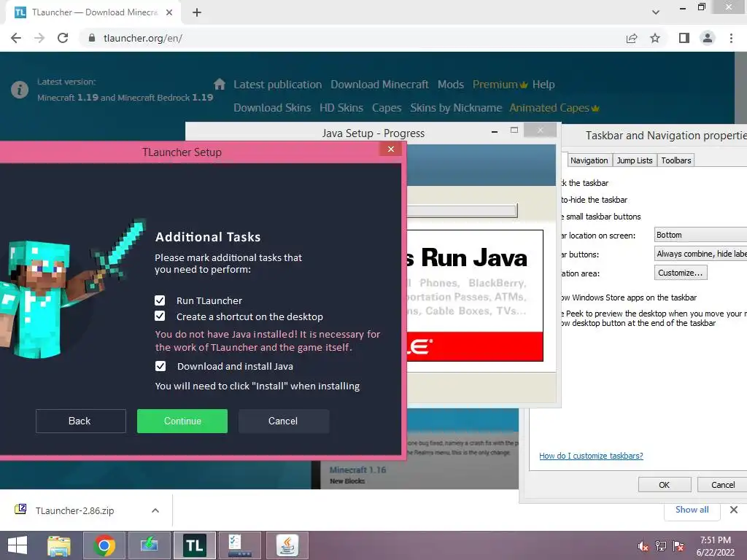The width and height of the screenshot is (747, 560).
Task: Close the TLauncher Setup dialog
Action: click(391, 149)
